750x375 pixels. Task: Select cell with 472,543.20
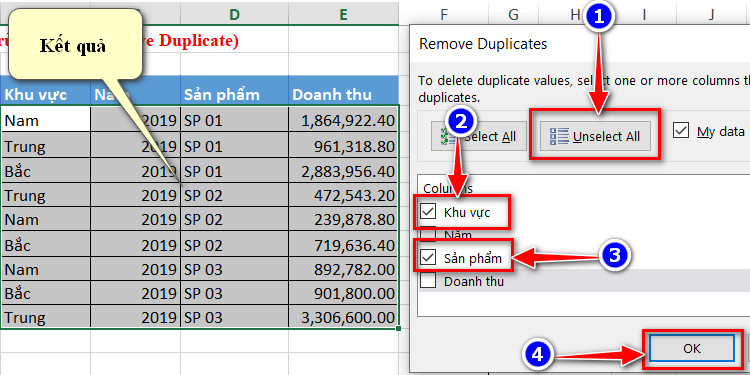(343, 195)
